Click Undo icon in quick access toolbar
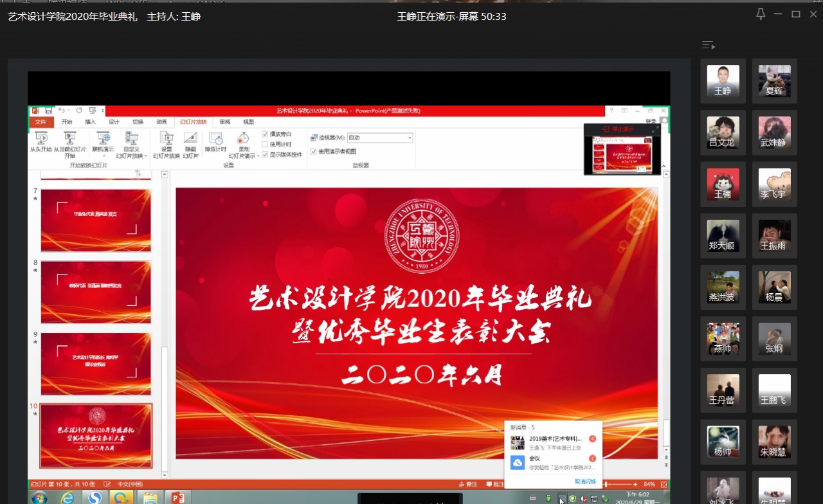This screenshot has height=504, width=823. [x=61, y=111]
